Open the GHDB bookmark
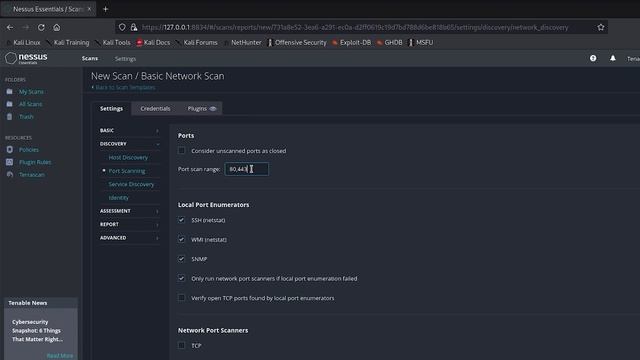This screenshot has width=640, height=360. tap(390, 42)
